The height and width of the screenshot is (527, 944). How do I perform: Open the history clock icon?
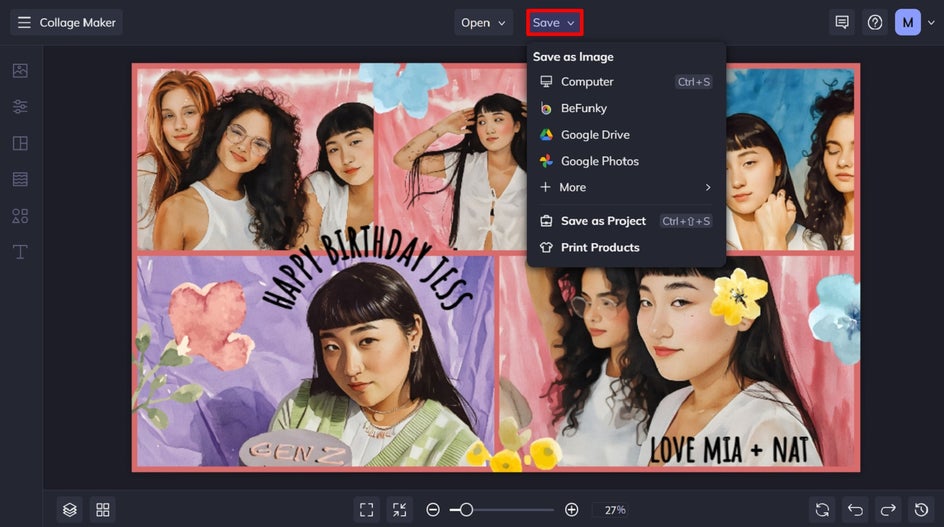point(921,510)
